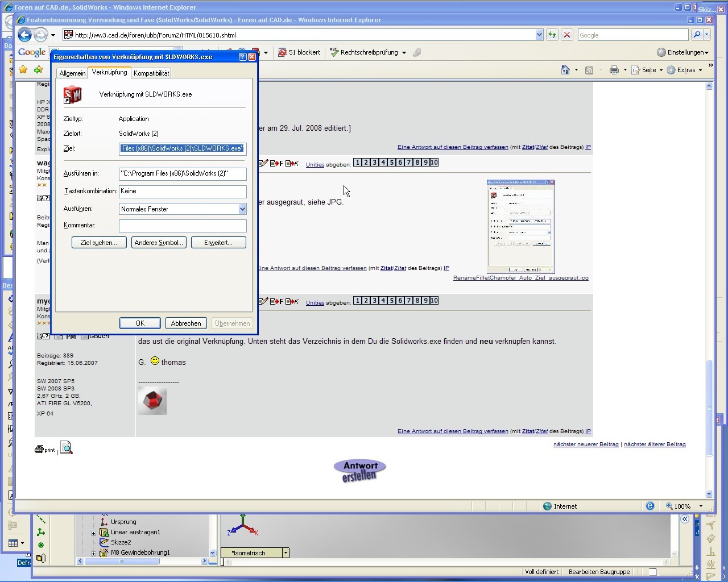Open the Ausführen 'Normales Fenster' dropdown
The height and width of the screenshot is (582, 728).
coord(242,209)
